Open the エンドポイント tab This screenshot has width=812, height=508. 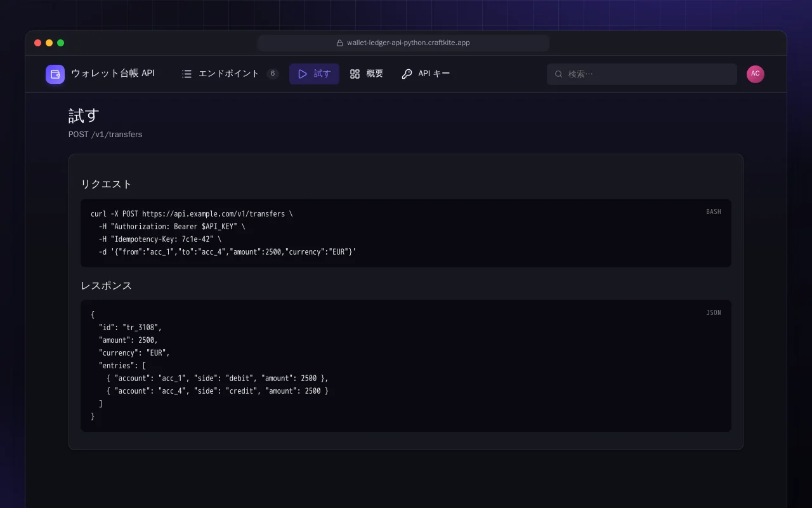(230, 74)
